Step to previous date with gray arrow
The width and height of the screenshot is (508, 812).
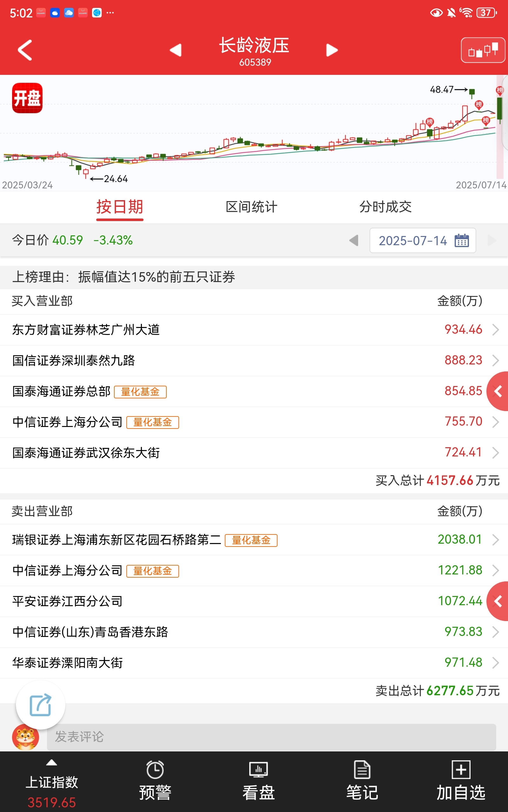click(x=354, y=240)
